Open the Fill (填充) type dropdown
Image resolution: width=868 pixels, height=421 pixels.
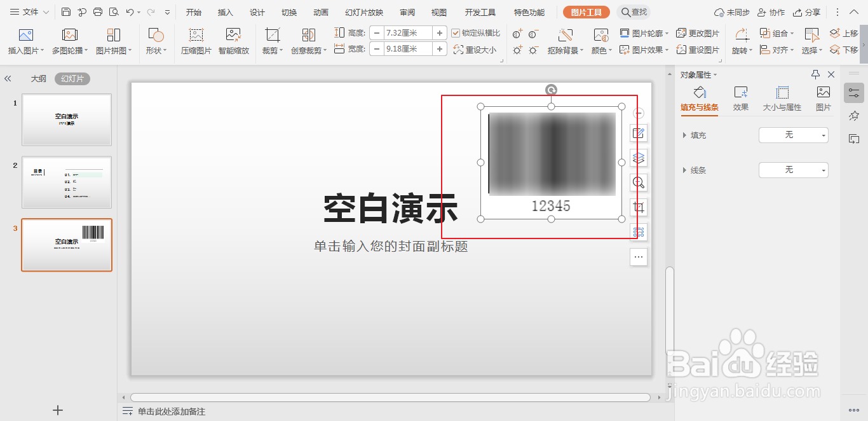pos(794,135)
